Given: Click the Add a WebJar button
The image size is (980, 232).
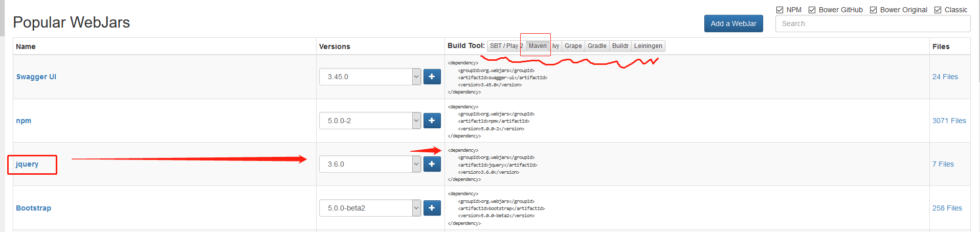Looking at the screenshot, I should click(733, 24).
